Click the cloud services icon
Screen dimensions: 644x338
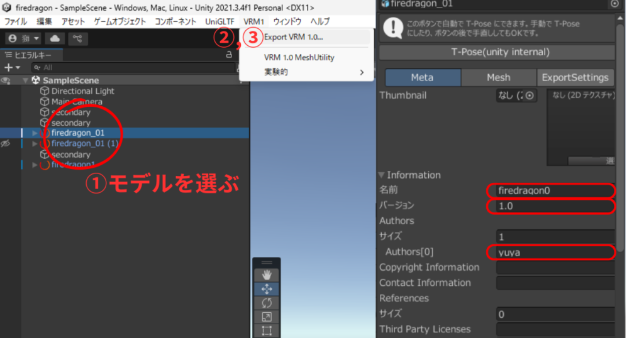click(x=55, y=38)
